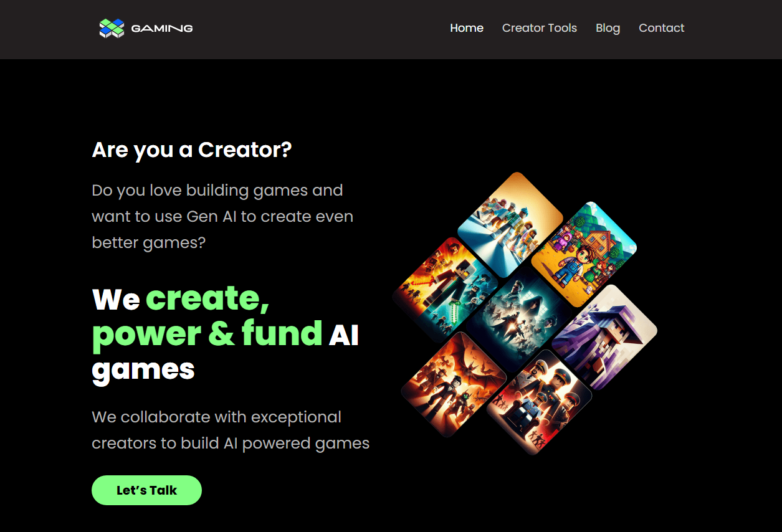Viewport: 782px width, 532px height.
Task: Select the red pickaxe cave scene thumbnail
Action: point(445,290)
